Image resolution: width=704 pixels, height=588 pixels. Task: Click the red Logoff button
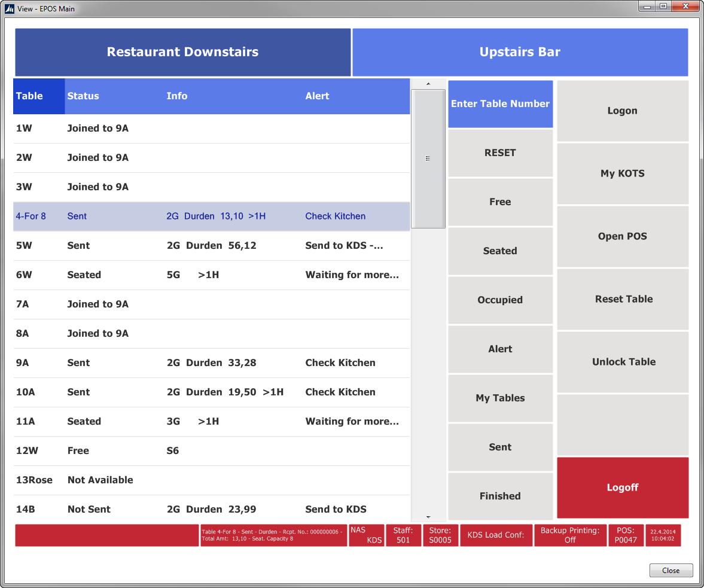[x=622, y=488]
